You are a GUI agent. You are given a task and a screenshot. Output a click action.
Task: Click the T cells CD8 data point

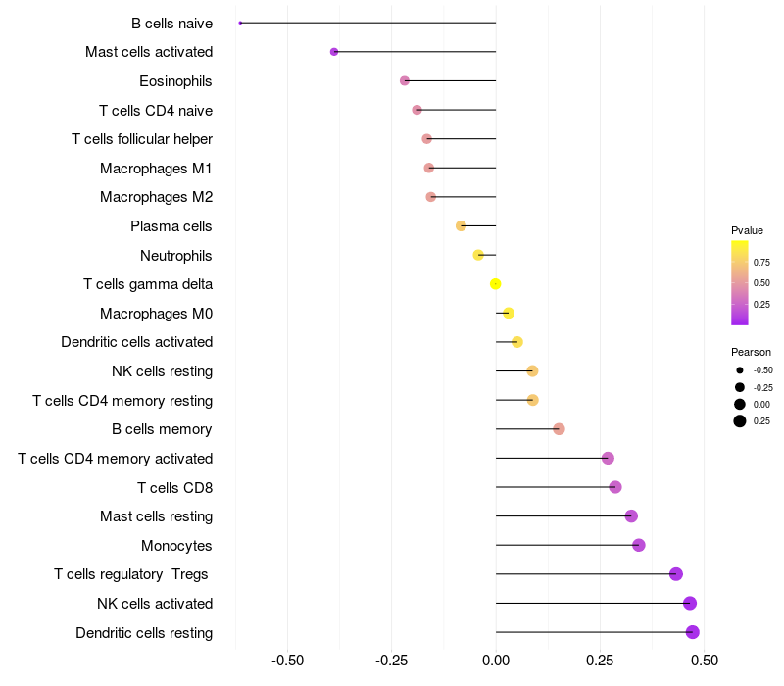coord(615,487)
